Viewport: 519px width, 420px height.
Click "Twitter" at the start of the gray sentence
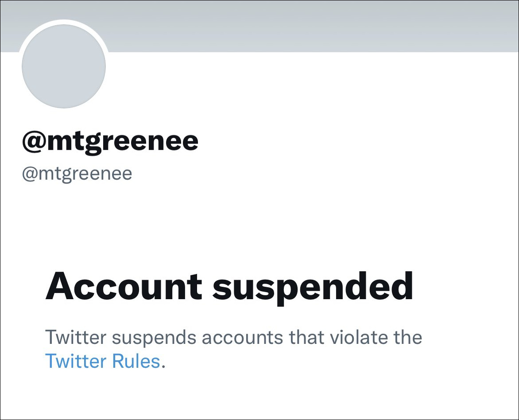pos(76,338)
